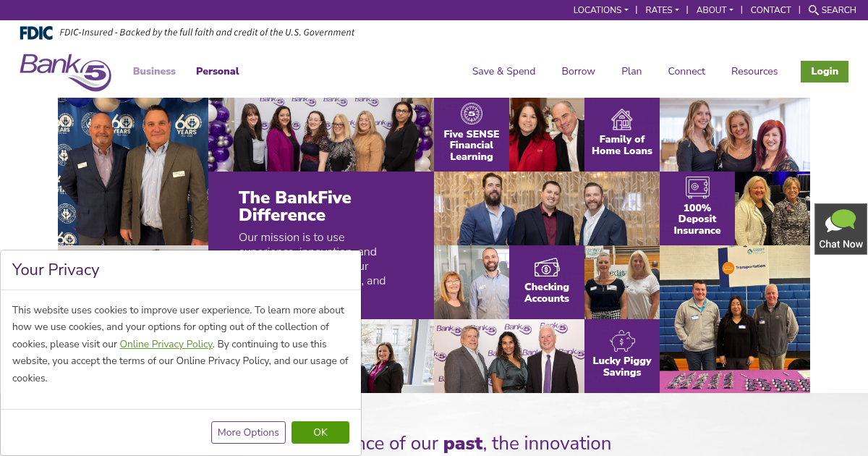Open the Online Privacy Policy link
This screenshot has height=456, width=868.
pyautogui.click(x=166, y=344)
